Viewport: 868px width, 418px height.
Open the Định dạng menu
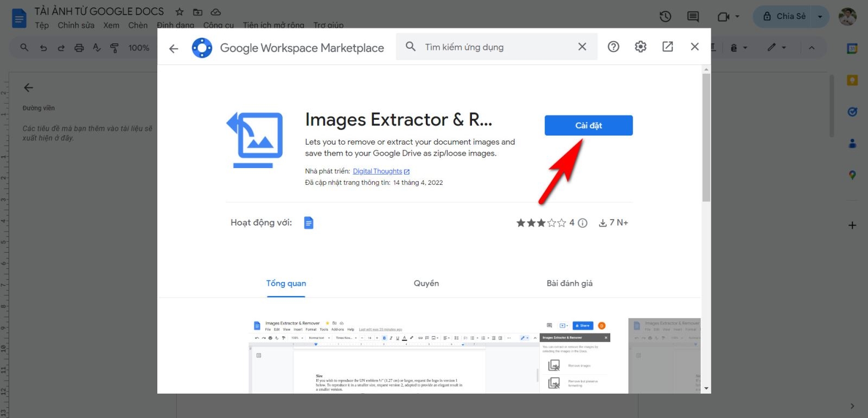[175, 25]
